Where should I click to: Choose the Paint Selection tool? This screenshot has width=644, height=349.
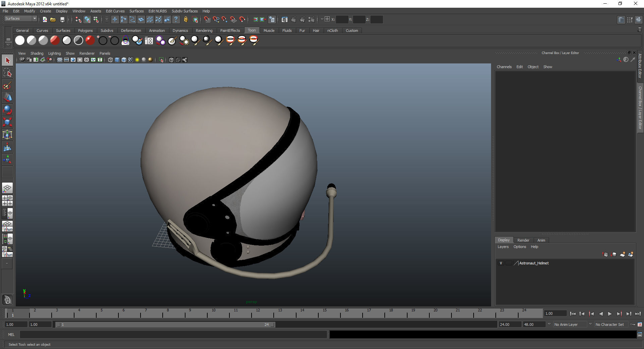[x=7, y=85]
